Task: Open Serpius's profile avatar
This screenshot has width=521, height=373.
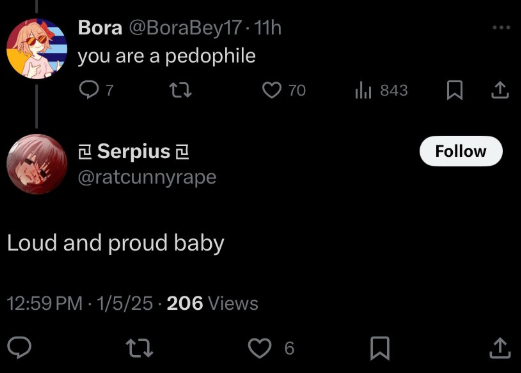Action: point(37,164)
